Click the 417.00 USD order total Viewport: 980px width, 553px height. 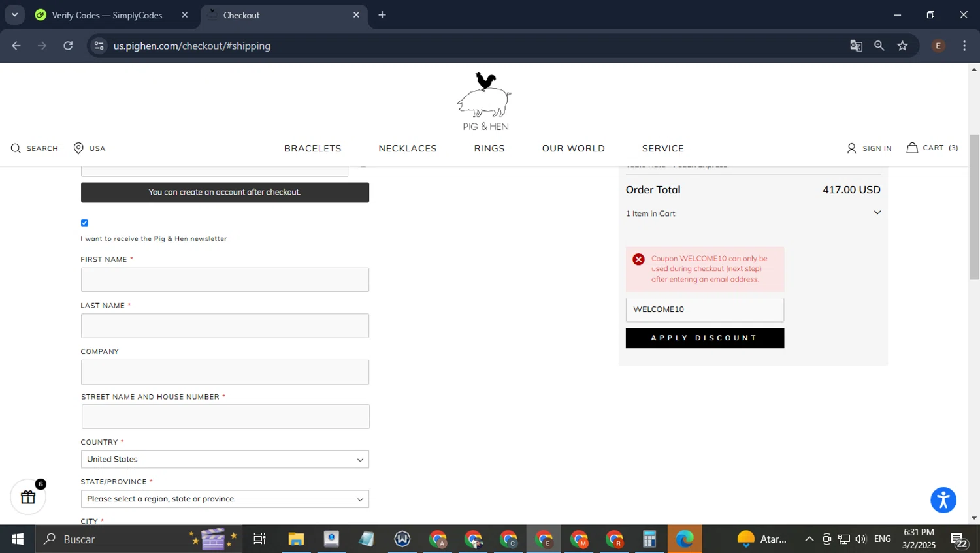tap(851, 190)
